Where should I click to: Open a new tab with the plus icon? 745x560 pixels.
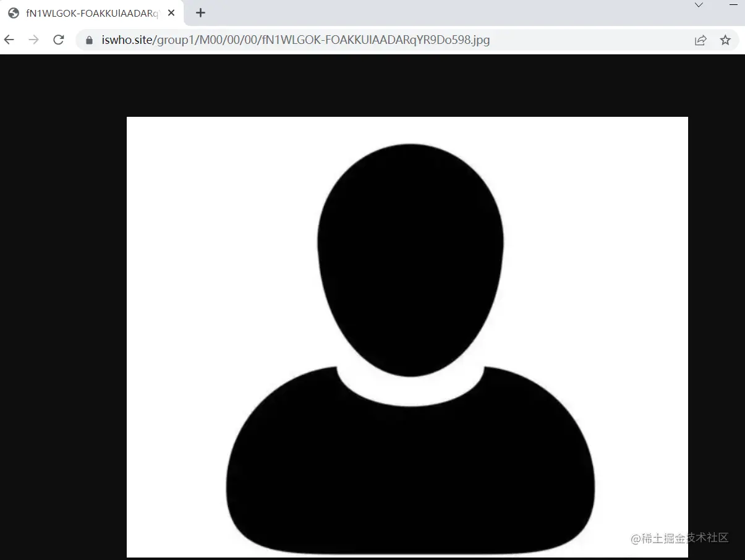coord(200,12)
